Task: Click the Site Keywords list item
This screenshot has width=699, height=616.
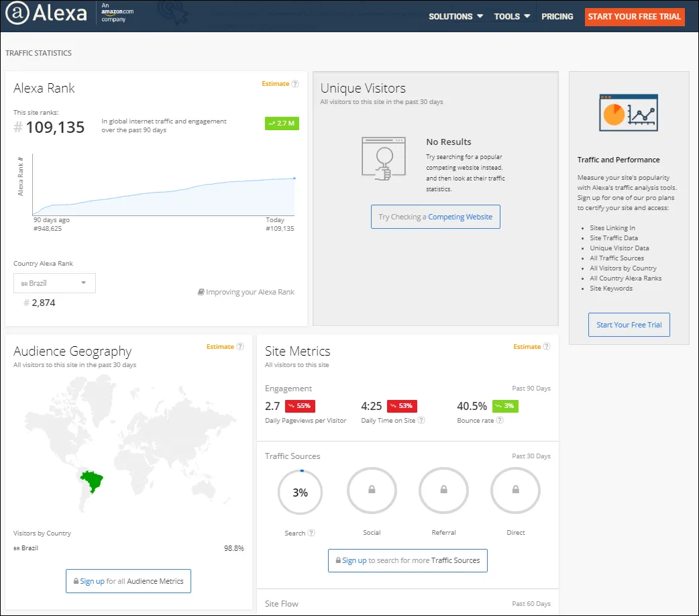Action: pyautogui.click(x=611, y=289)
